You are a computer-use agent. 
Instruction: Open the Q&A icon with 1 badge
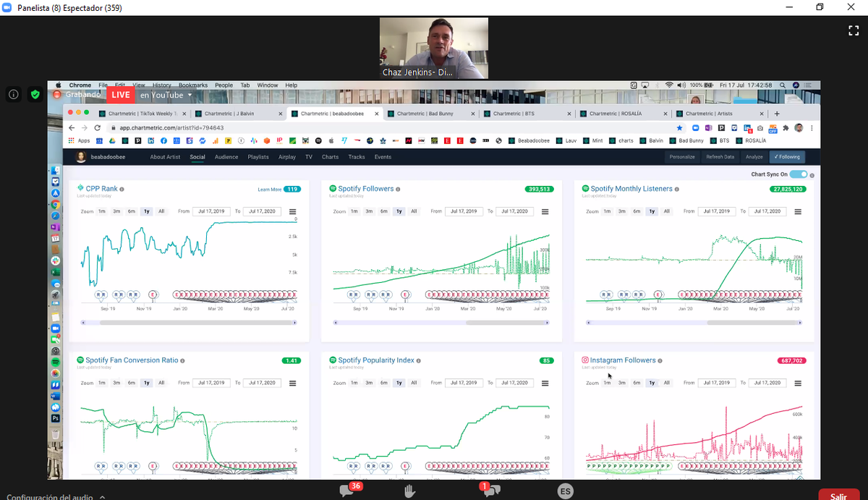(x=490, y=490)
